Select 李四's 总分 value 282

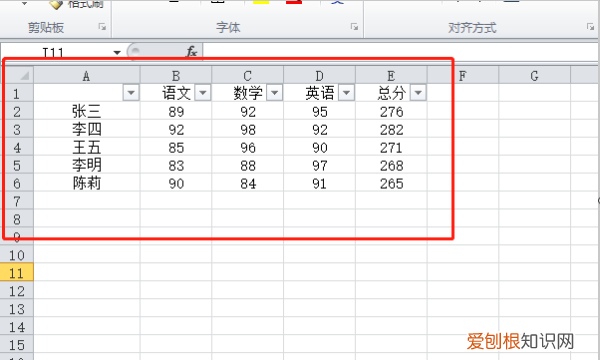pos(391,129)
